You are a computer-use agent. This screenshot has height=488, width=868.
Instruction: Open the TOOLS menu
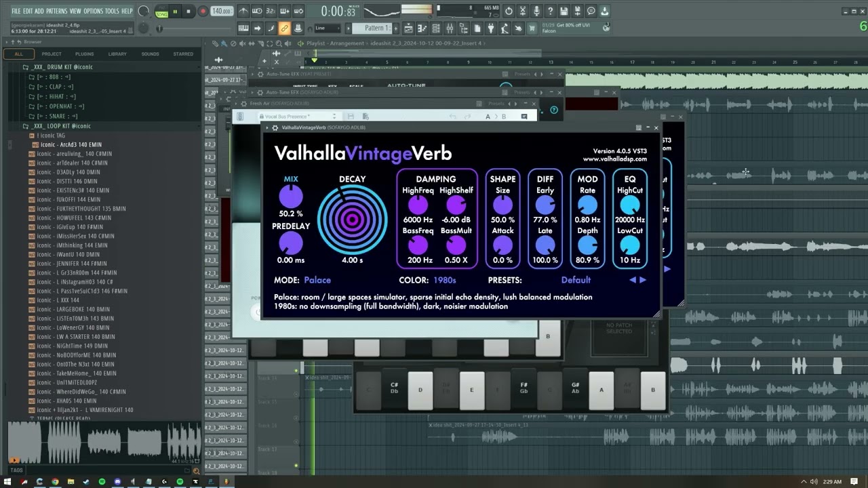tap(112, 12)
